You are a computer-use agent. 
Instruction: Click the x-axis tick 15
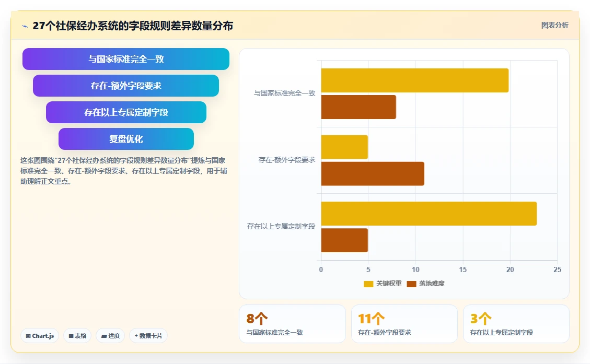click(x=463, y=269)
